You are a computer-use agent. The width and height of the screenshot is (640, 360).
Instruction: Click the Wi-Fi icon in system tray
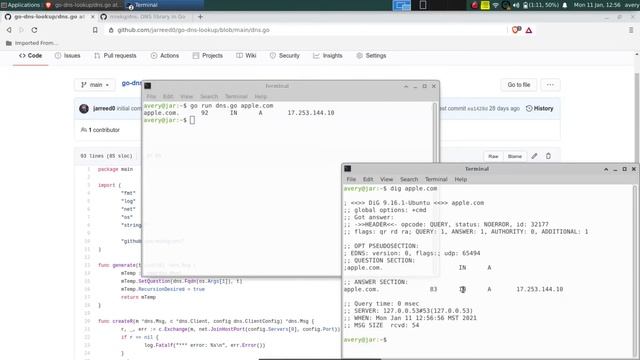click(496, 5)
